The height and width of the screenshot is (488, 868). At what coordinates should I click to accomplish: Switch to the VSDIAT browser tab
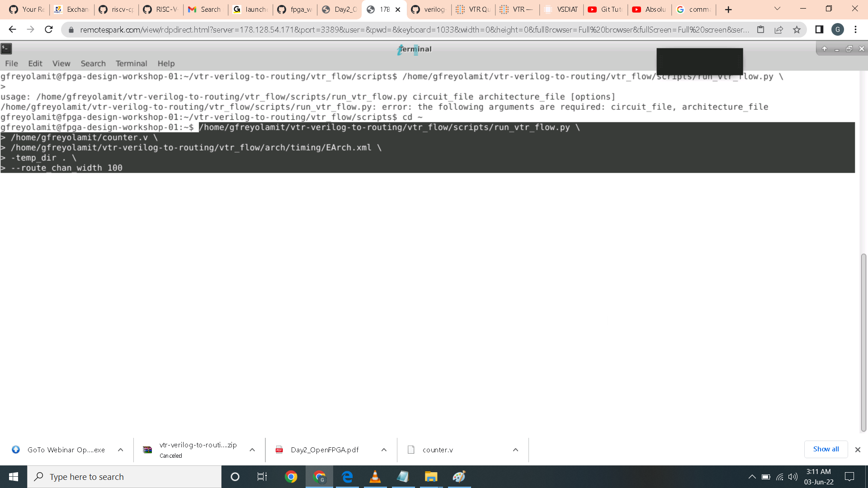pos(561,9)
